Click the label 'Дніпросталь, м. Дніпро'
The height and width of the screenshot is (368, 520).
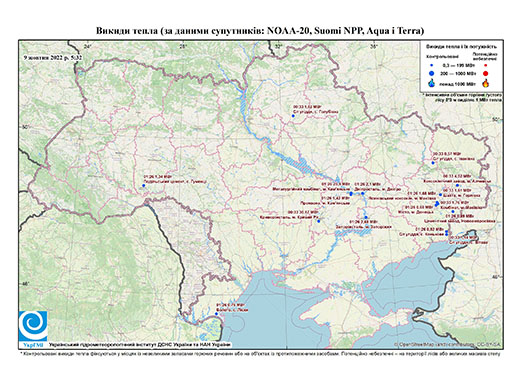point(378,189)
